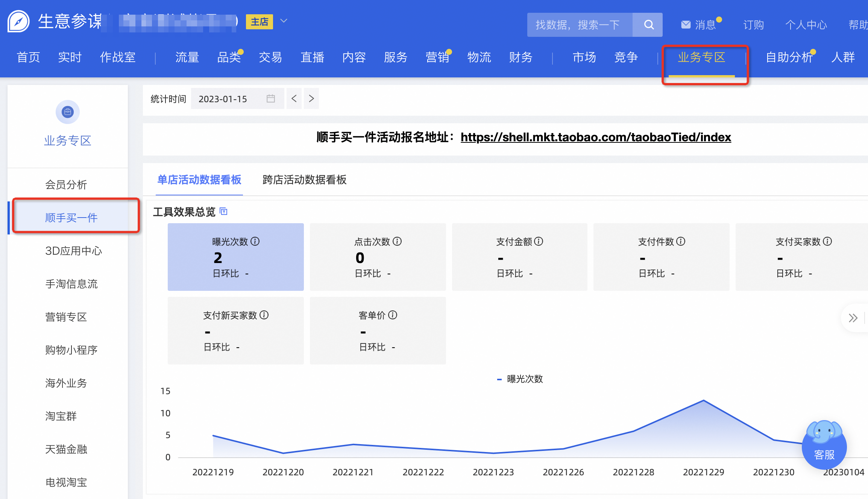Select 海外业务 in the sidebar
The width and height of the screenshot is (868, 499).
point(66,383)
